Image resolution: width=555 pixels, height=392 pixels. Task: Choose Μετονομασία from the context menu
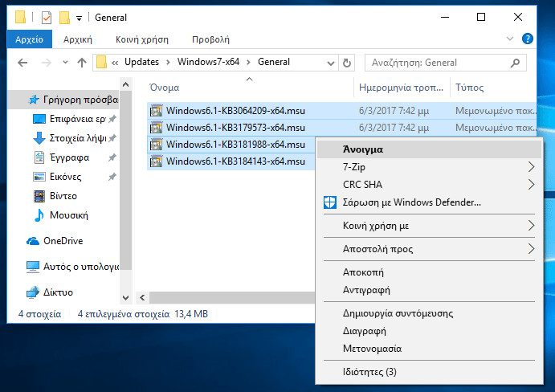coord(429,349)
